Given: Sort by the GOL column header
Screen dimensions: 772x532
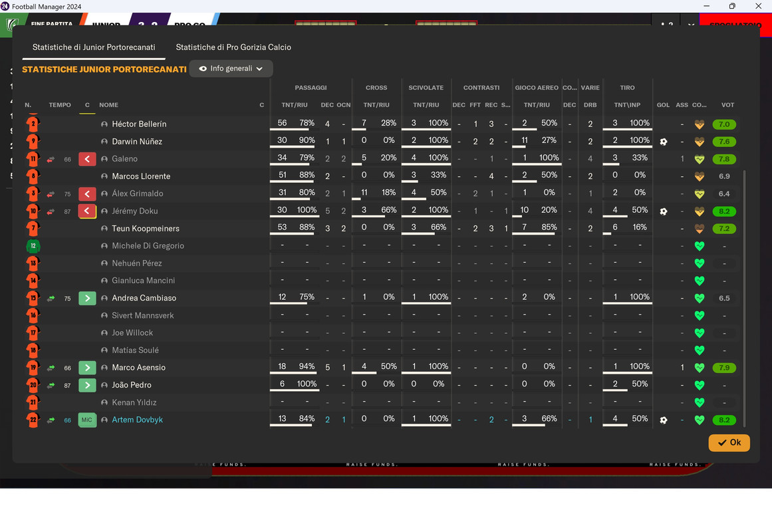Looking at the screenshot, I should [x=663, y=105].
